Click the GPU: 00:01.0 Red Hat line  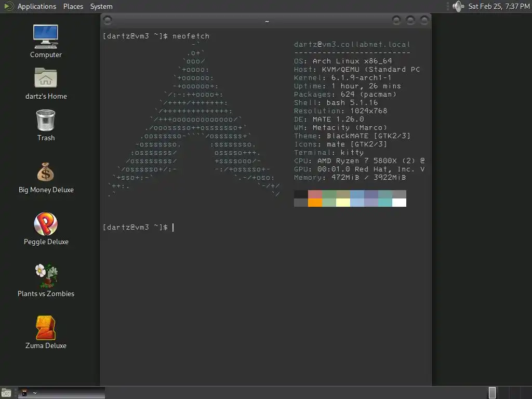[360, 169]
